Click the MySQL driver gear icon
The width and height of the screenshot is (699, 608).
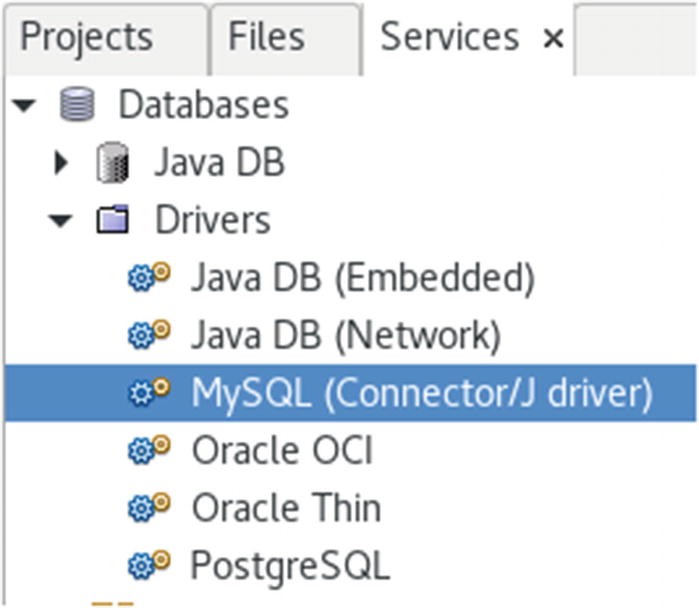(x=149, y=392)
